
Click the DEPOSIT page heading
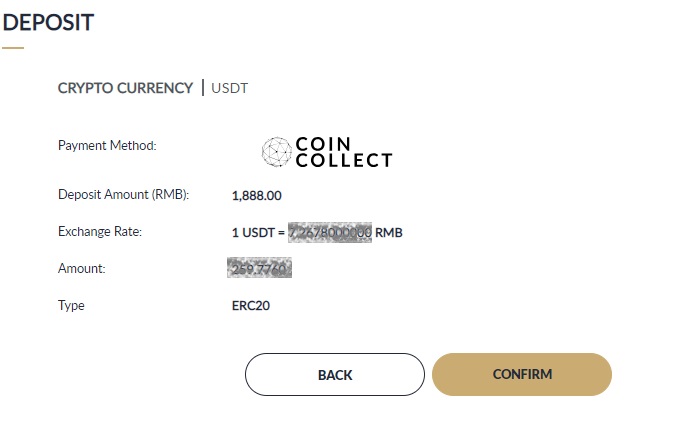tap(48, 22)
